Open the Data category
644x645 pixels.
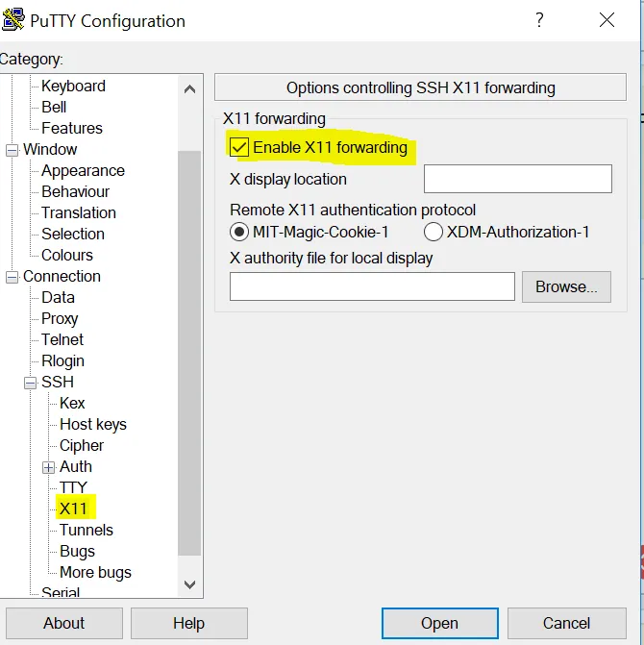58,297
